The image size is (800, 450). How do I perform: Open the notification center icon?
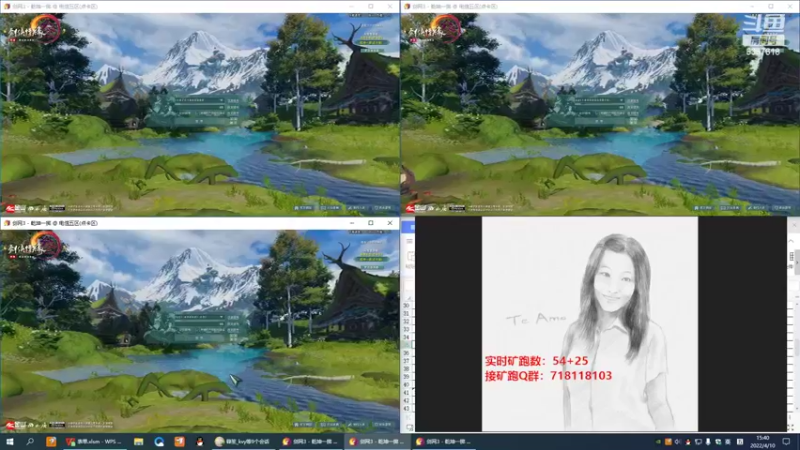pyautogui.click(x=786, y=442)
